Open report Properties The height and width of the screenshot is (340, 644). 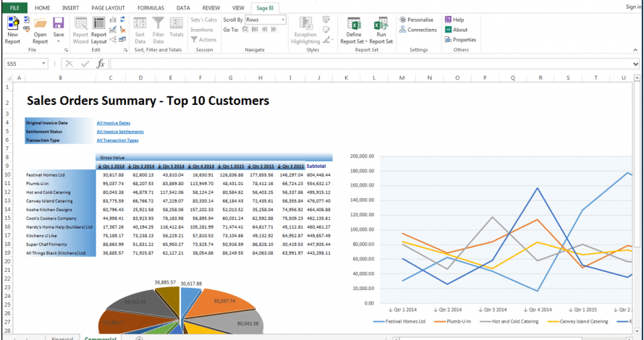pos(460,40)
